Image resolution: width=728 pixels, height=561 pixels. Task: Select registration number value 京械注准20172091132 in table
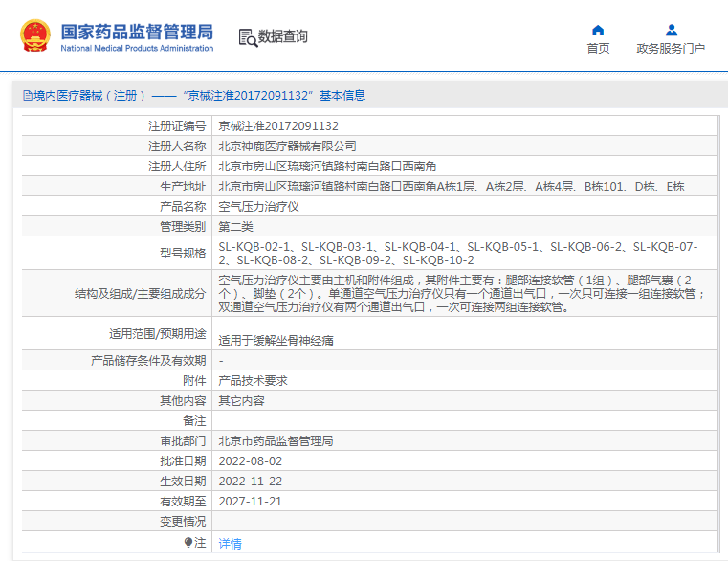click(x=278, y=126)
